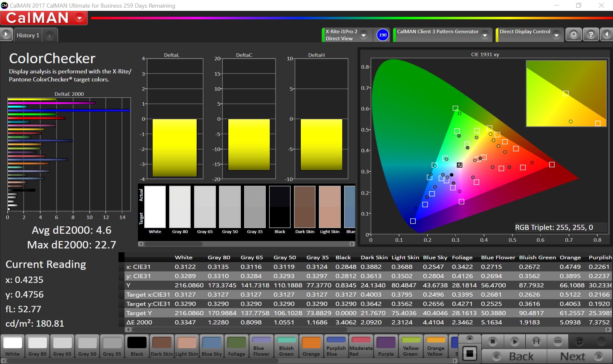Open the help question mark icon
Screen dimensions: 613x364
(x=591, y=34)
